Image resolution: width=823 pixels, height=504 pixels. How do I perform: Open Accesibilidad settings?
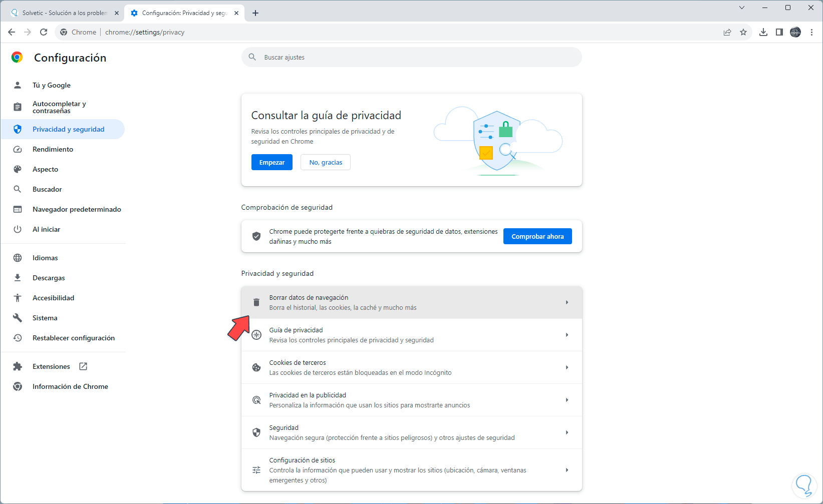tap(63, 298)
